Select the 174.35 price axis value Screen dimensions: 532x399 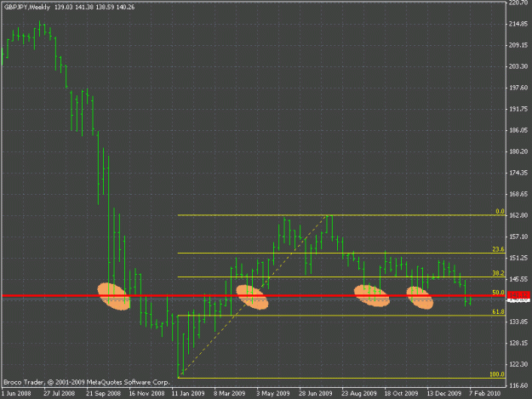518,173
